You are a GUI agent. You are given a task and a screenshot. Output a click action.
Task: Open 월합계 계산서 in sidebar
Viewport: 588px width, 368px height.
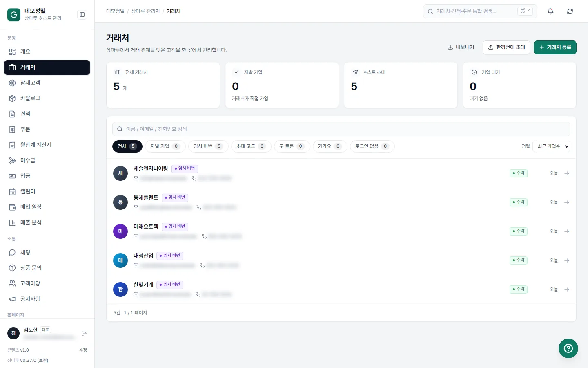coord(47,145)
